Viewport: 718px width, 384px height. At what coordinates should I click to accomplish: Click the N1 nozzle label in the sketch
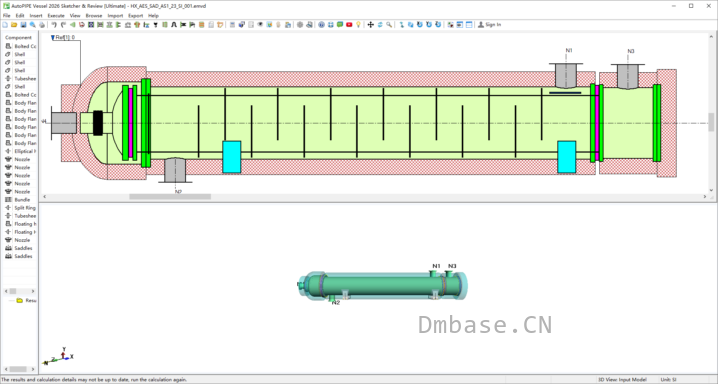click(569, 50)
